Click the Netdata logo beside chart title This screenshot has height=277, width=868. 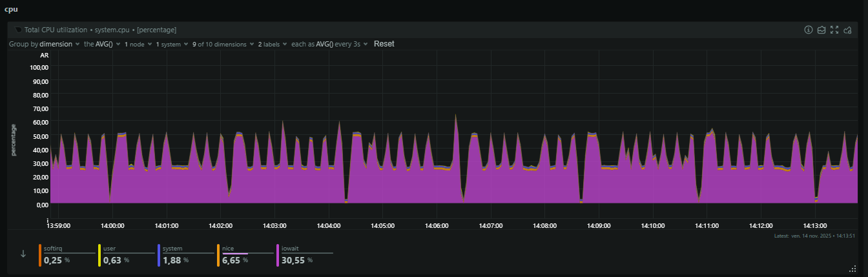18,30
